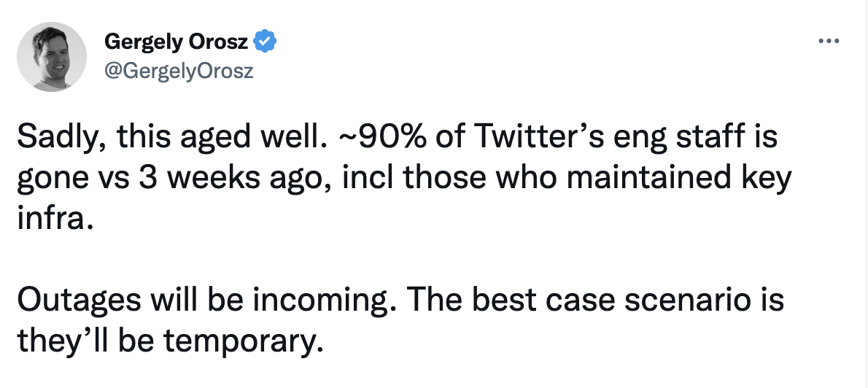Click the tweet's first paragraph text

click(405, 178)
